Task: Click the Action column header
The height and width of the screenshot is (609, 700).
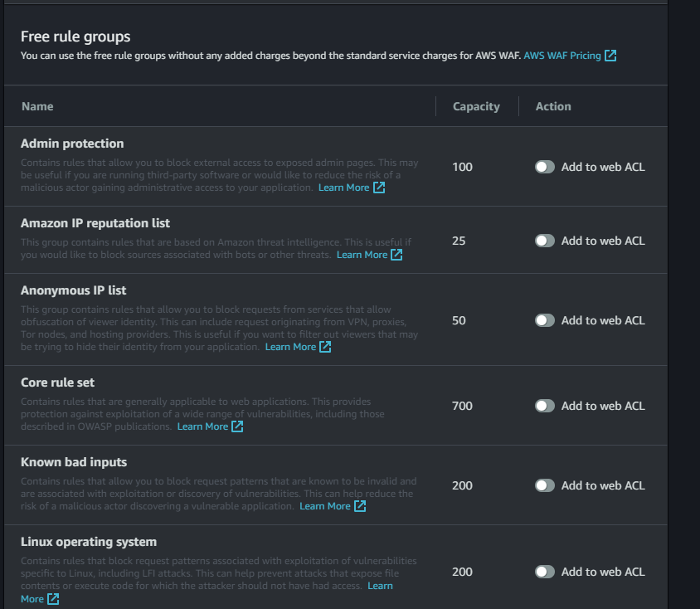Action: [553, 106]
